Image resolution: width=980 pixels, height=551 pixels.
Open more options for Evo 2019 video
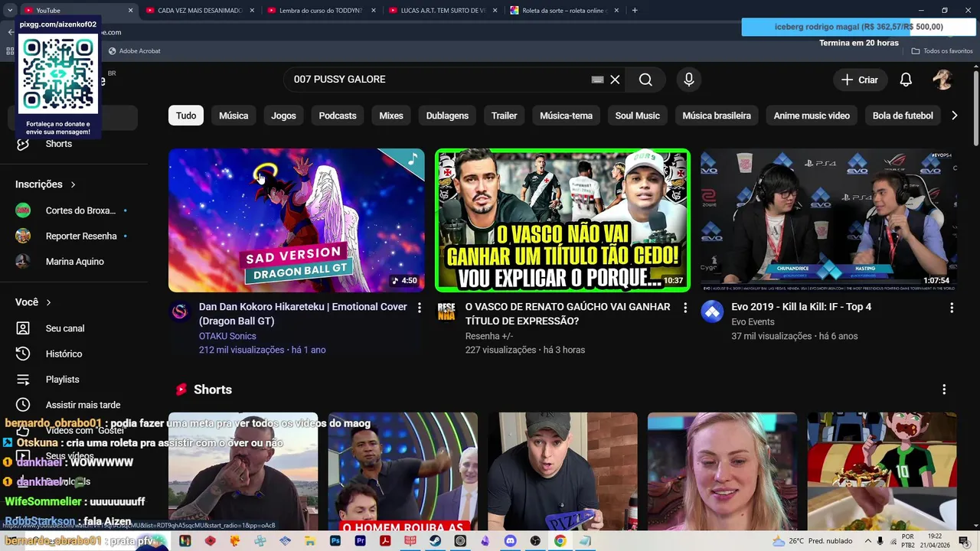pyautogui.click(x=952, y=308)
